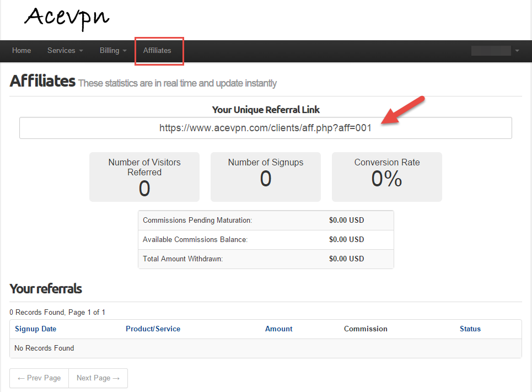Sort referrals by Status column
The height and width of the screenshot is (392, 532).
(470, 329)
